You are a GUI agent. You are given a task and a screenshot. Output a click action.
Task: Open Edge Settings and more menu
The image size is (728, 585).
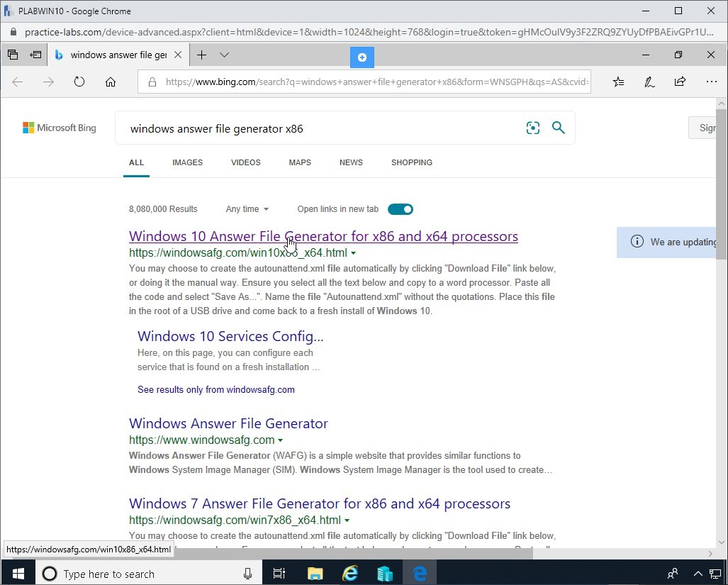(711, 82)
